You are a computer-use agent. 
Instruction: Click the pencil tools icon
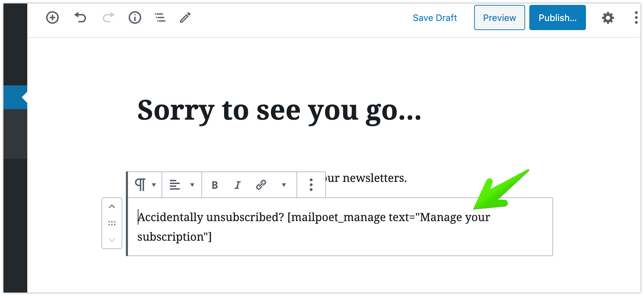tap(185, 17)
